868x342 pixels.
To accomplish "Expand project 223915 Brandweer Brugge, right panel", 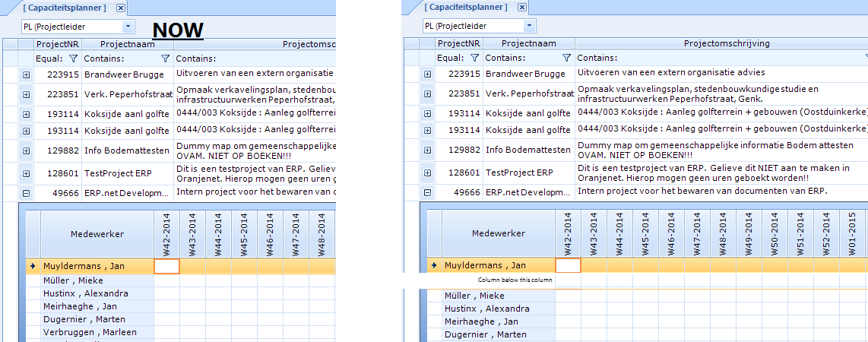I will [427, 74].
